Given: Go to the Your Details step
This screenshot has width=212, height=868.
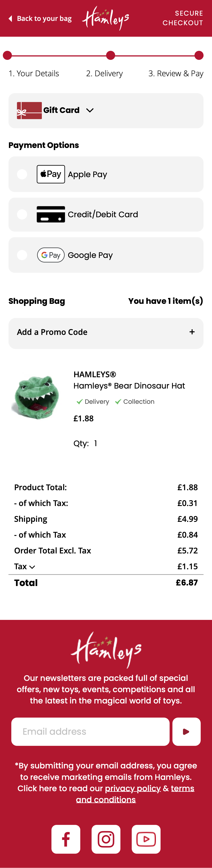Looking at the screenshot, I should [33, 73].
